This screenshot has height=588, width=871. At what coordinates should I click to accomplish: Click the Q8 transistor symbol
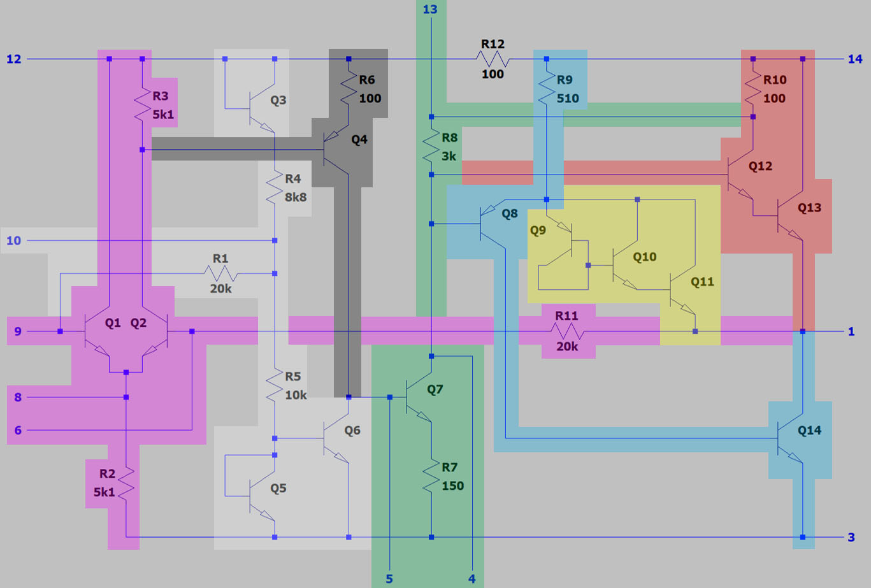489,224
